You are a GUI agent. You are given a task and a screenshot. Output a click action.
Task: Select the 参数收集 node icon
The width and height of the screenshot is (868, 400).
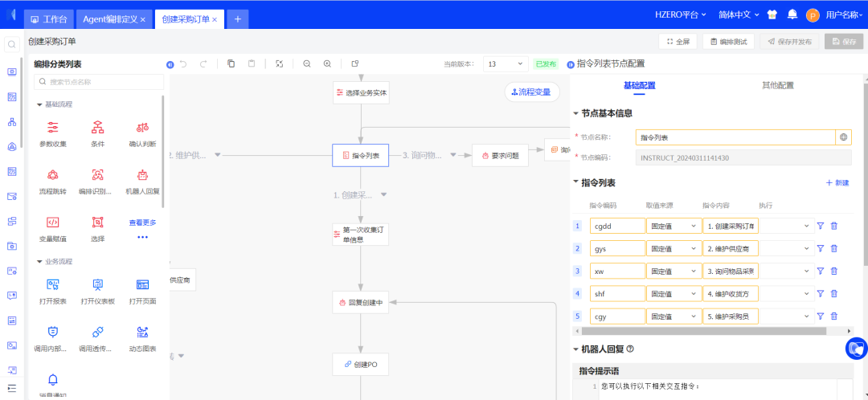pyautogui.click(x=53, y=128)
